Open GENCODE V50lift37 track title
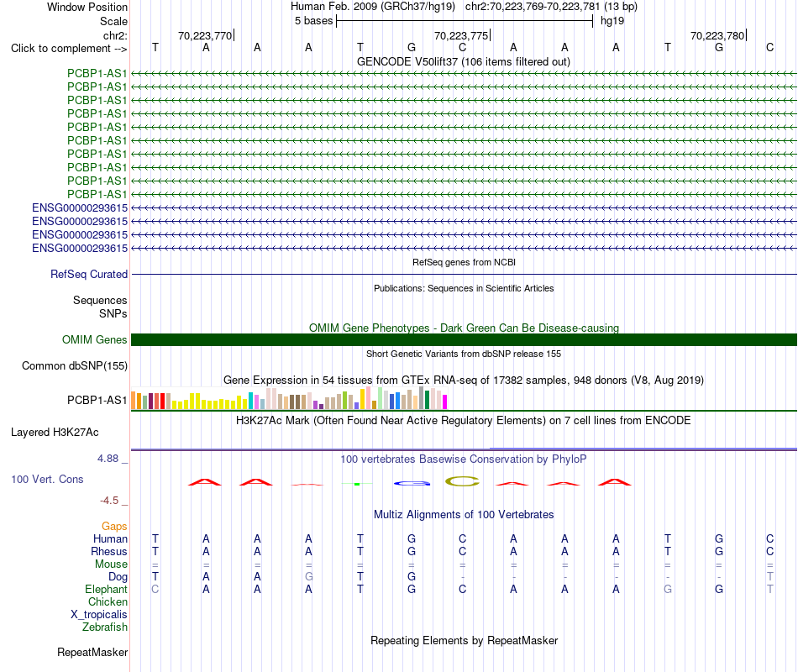798x672 pixels. [x=464, y=61]
